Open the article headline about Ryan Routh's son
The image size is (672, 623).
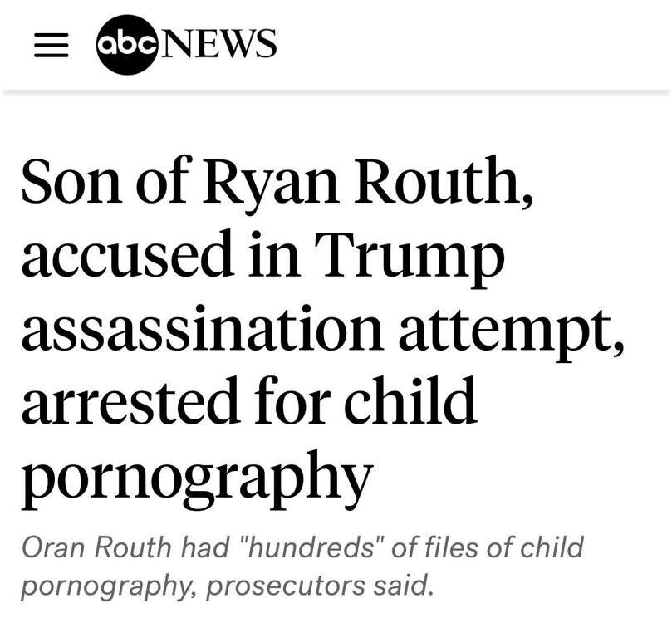[322, 331]
